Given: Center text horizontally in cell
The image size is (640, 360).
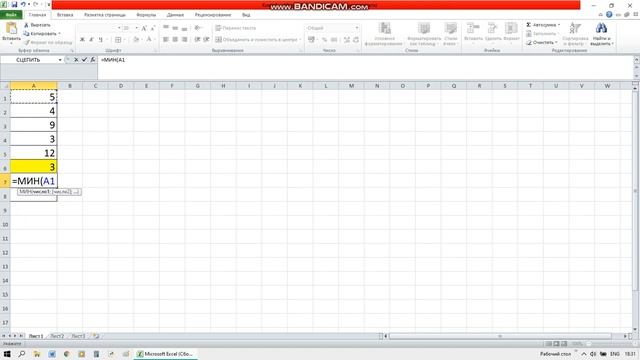Looking at the screenshot, I should tap(175, 40).
